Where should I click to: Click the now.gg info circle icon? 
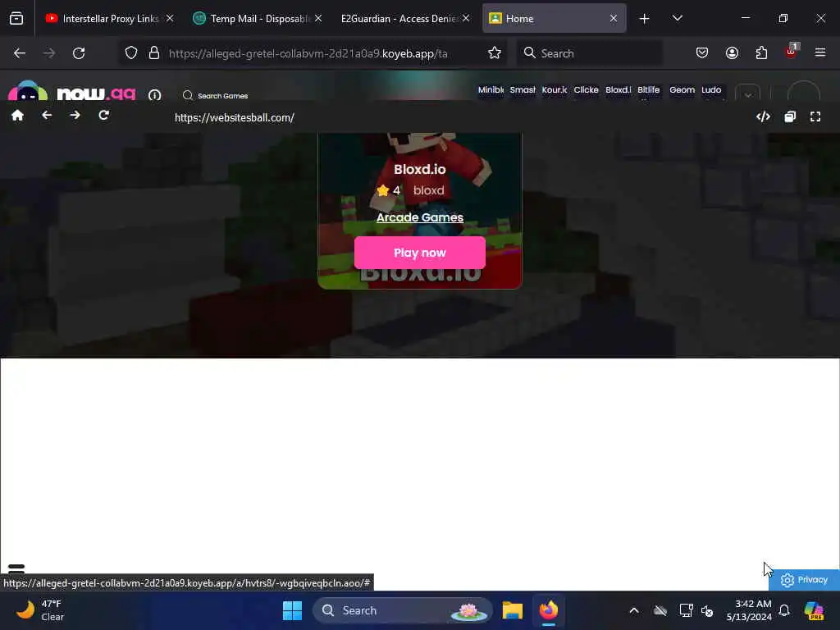[x=155, y=95]
